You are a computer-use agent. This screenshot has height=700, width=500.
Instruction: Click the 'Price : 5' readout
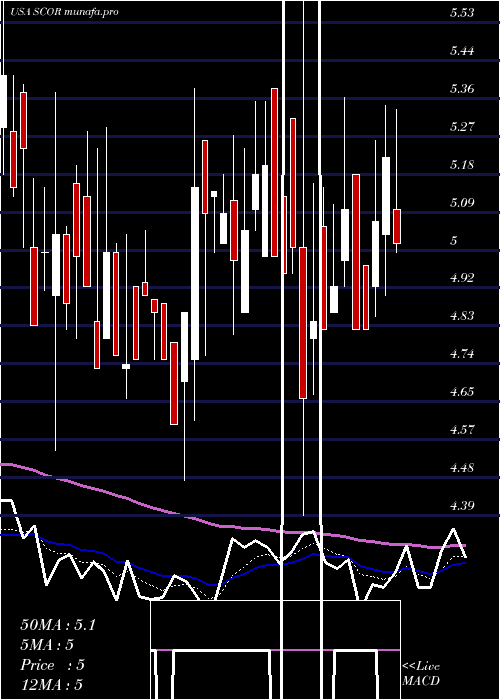click(52, 665)
